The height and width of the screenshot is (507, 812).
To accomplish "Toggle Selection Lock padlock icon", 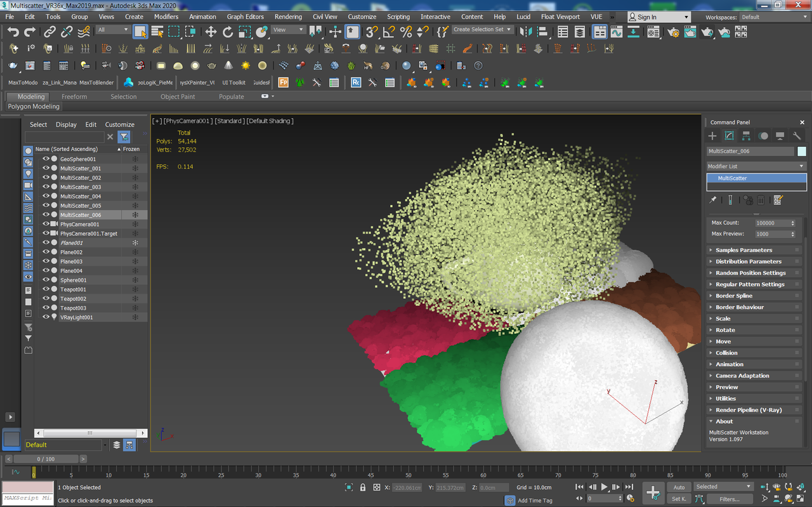I will (363, 487).
